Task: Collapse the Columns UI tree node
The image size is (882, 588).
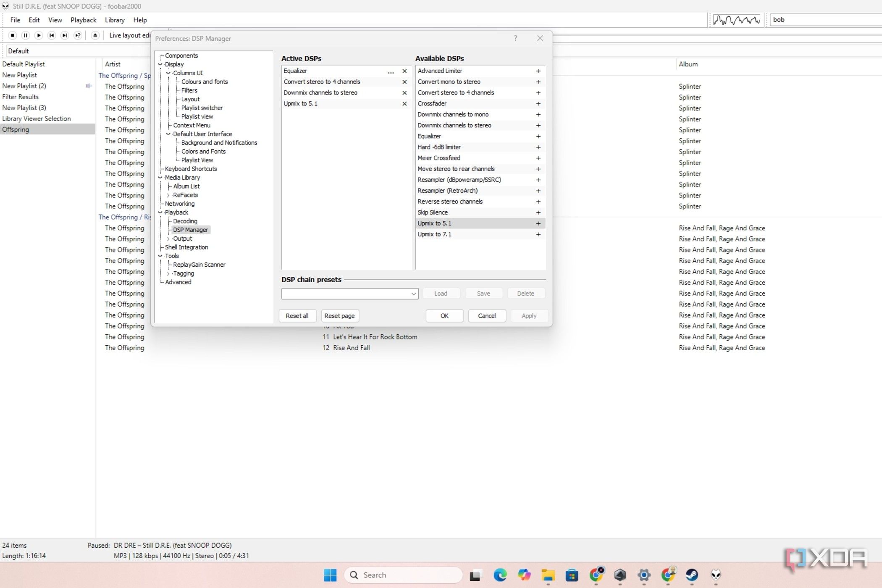Action: [168, 73]
